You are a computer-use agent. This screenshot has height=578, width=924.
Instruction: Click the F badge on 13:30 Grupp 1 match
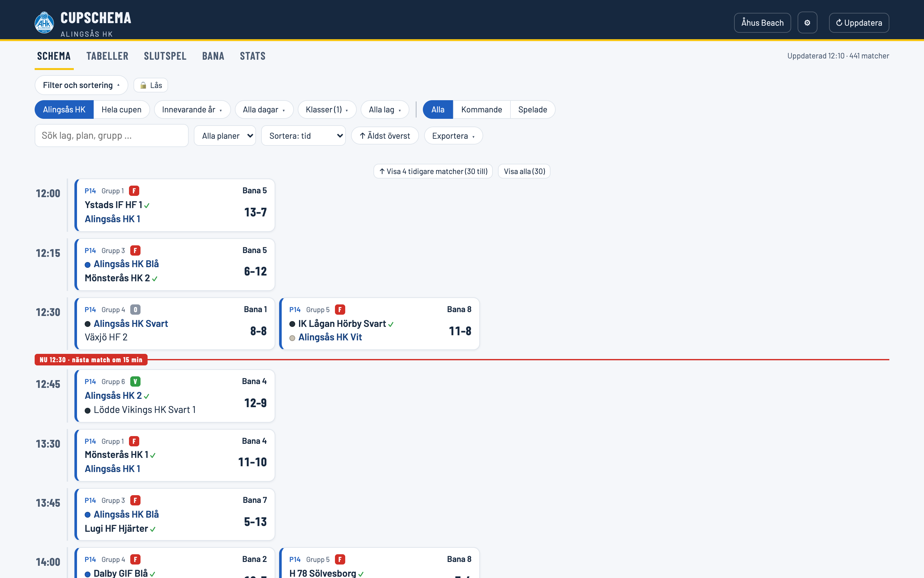coord(134,441)
